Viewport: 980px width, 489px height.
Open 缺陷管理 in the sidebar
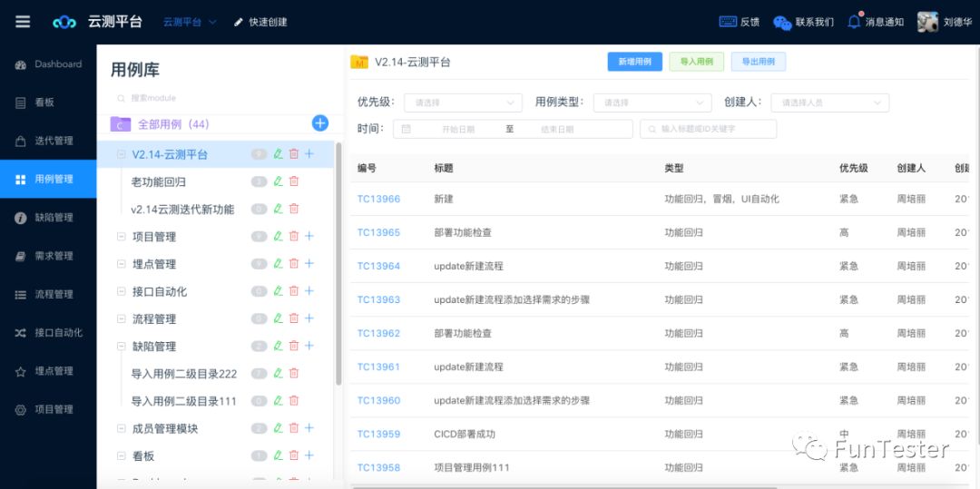[48, 218]
